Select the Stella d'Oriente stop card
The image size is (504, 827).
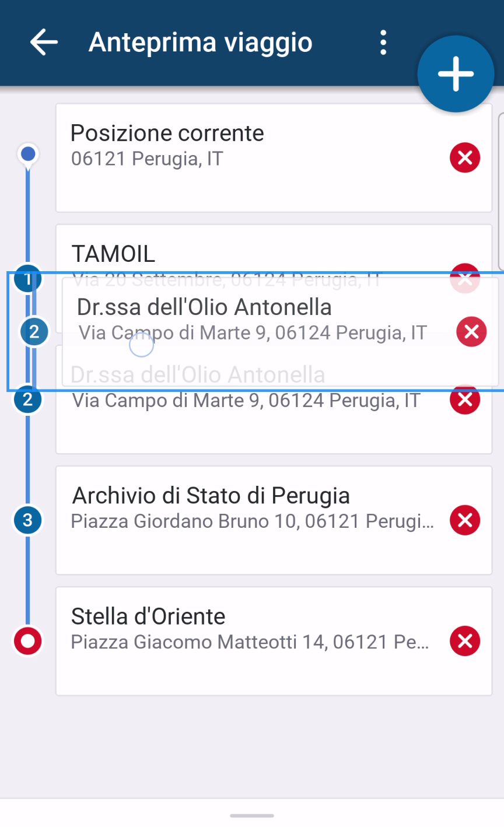click(251, 641)
